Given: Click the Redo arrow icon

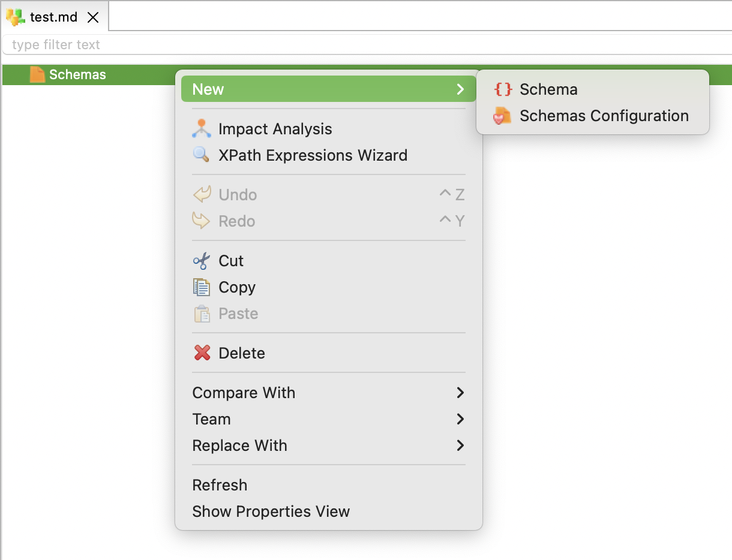Looking at the screenshot, I should [202, 220].
